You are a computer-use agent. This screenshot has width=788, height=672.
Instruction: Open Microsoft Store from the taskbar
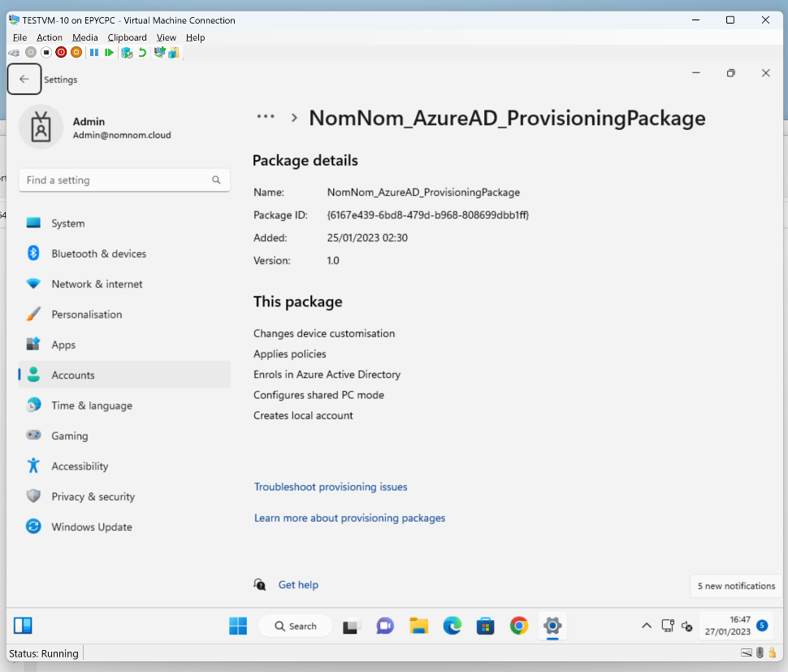(485, 626)
